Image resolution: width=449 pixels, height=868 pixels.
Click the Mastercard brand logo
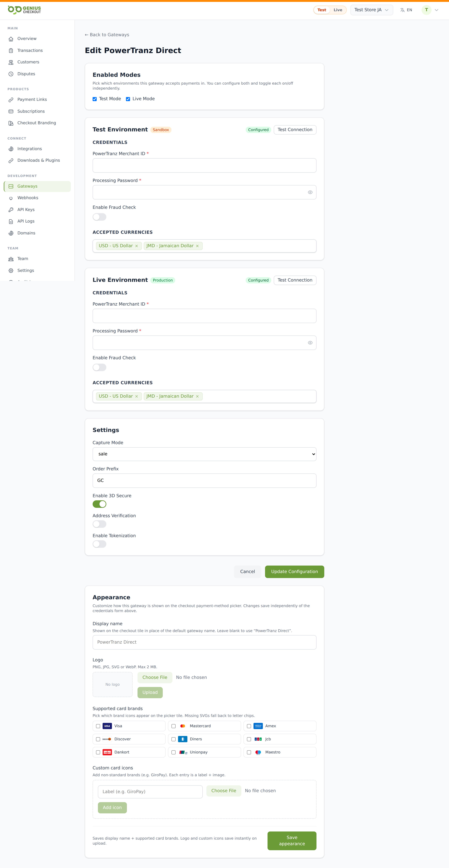tap(182, 726)
